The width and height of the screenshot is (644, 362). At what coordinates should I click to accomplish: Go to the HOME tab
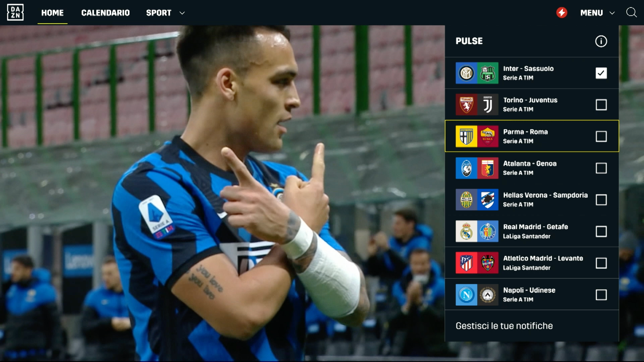(x=52, y=13)
